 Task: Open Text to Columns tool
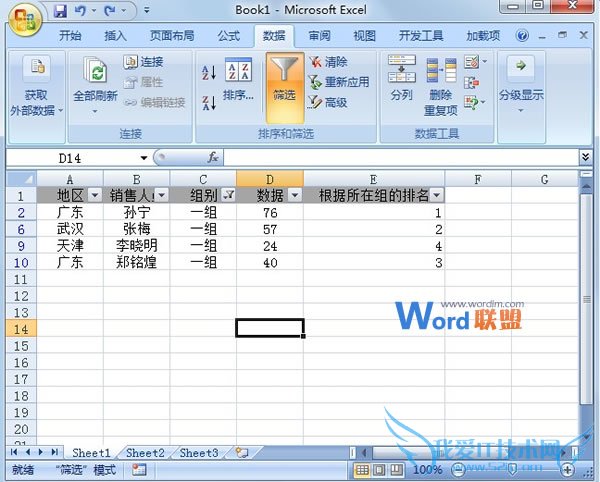(401, 78)
